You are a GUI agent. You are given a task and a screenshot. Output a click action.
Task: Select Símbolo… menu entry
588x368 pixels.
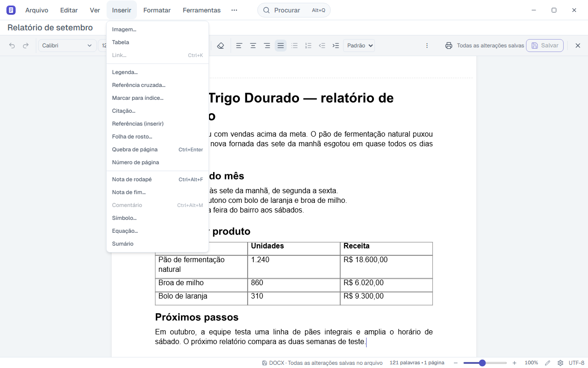[x=158, y=218]
